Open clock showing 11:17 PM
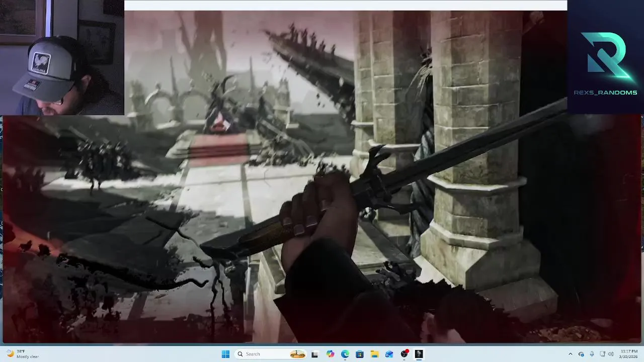Image resolution: width=644 pixels, height=362 pixels. [629, 354]
